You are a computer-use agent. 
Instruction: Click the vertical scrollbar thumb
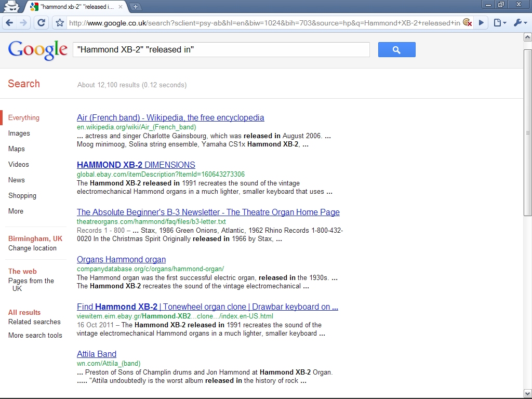click(x=528, y=132)
